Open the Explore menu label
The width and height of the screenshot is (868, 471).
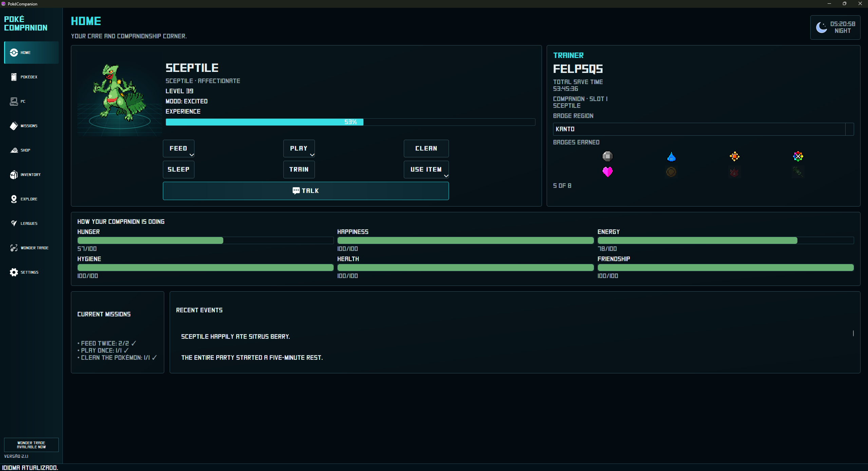29,199
